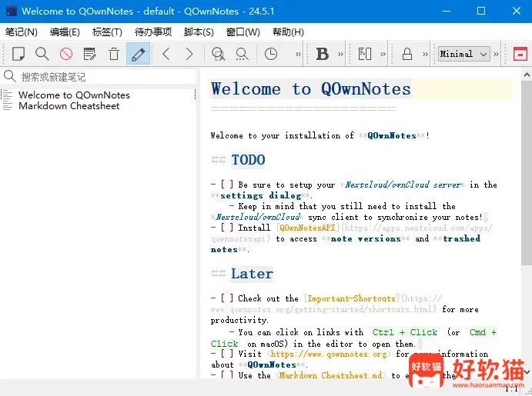Screen dimensions: 532x396
Task: Open the 帮助(H) menu
Action: pos(288,32)
